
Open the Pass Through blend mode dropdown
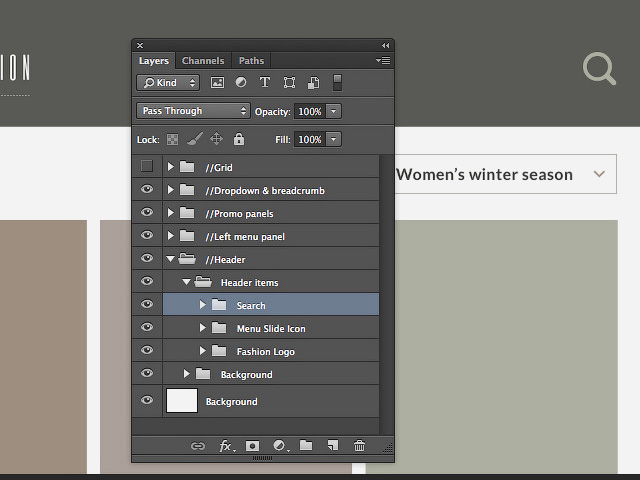pyautogui.click(x=193, y=111)
